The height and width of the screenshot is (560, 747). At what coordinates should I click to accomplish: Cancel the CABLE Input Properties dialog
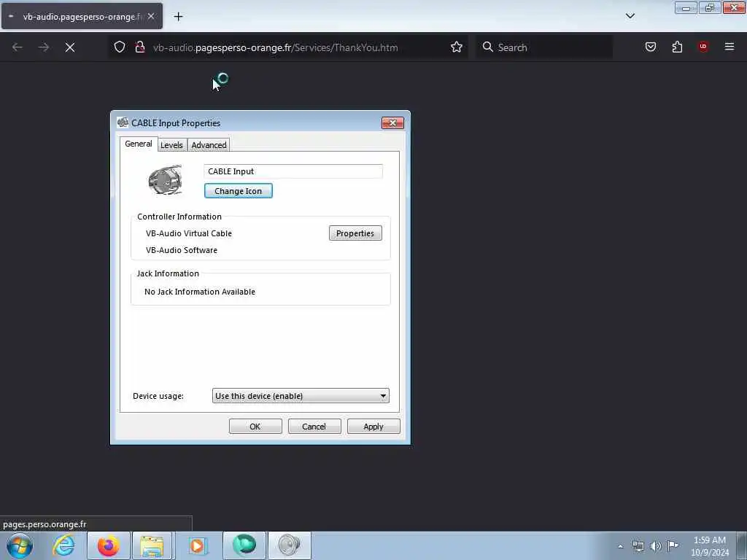pyautogui.click(x=314, y=427)
